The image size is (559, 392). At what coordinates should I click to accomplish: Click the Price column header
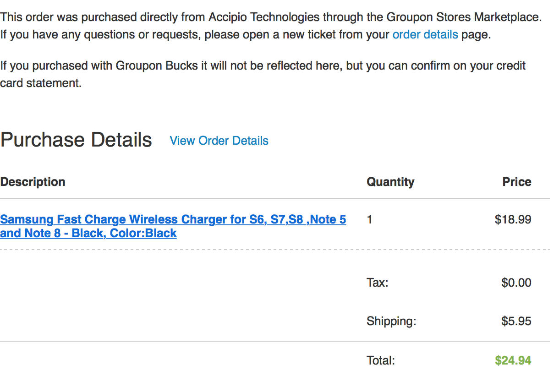click(516, 182)
